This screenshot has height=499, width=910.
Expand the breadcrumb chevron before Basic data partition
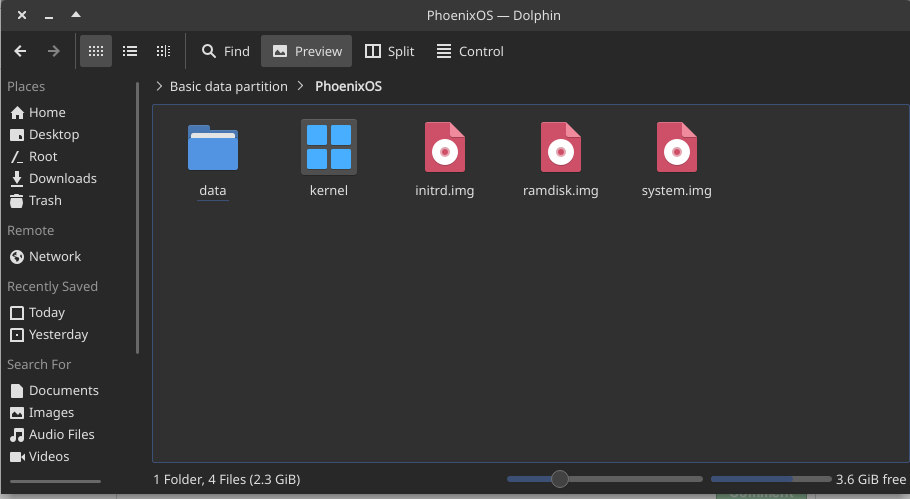coord(159,86)
